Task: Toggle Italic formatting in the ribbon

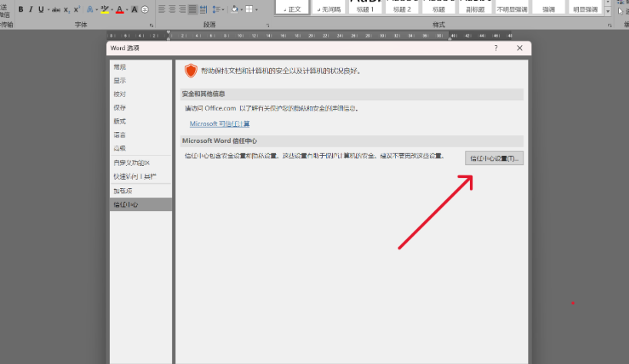Action: [31, 9]
